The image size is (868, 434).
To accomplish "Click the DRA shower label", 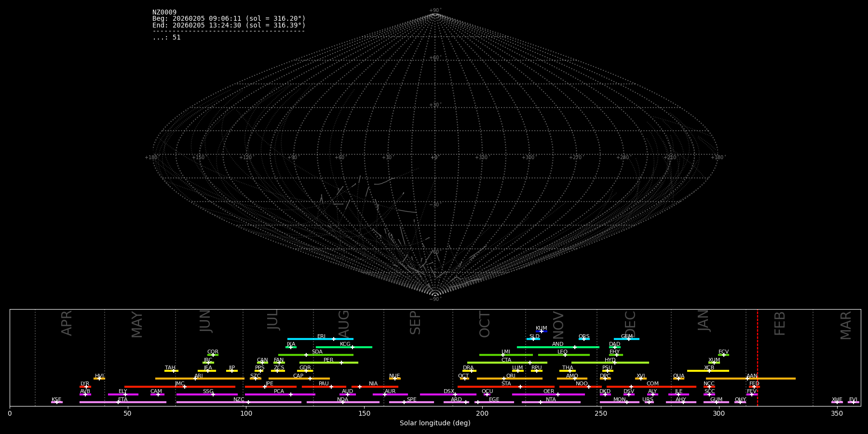I will (468, 368).
